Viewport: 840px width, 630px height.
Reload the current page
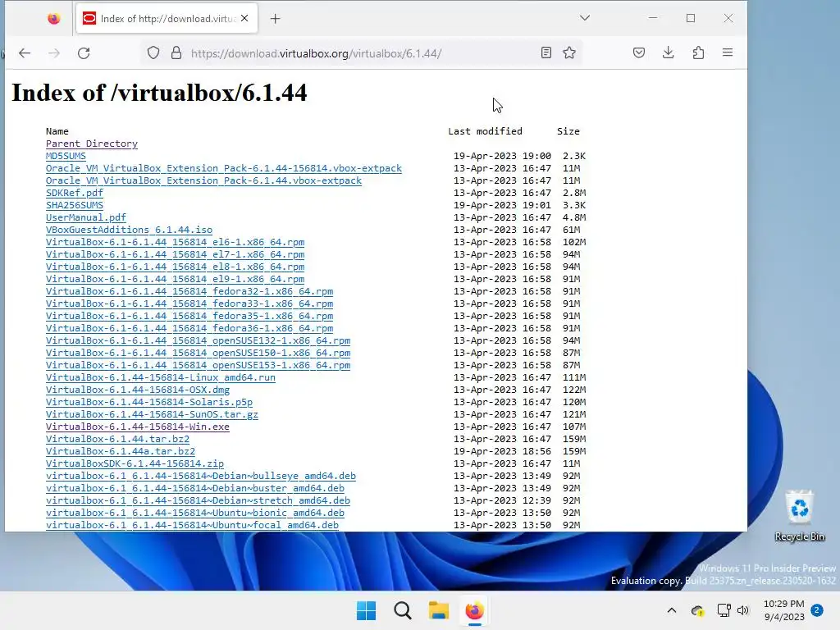[x=84, y=53]
